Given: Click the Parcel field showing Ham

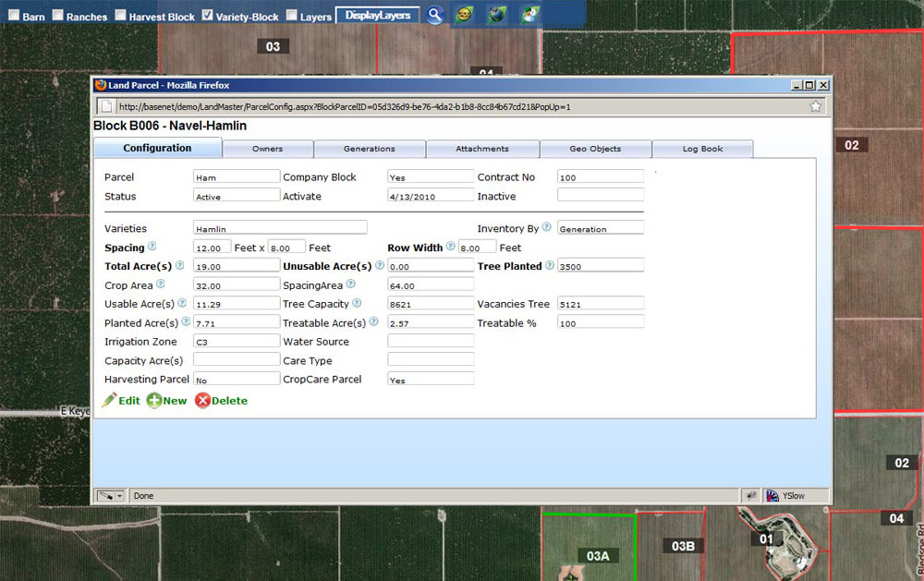Looking at the screenshot, I should pyautogui.click(x=237, y=176).
